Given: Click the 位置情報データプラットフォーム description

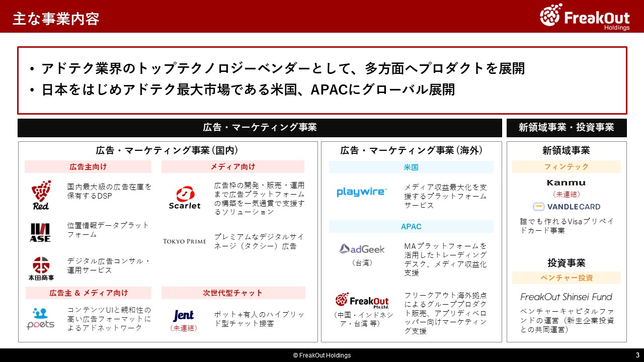Looking at the screenshot, I should click(x=108, y=230).
